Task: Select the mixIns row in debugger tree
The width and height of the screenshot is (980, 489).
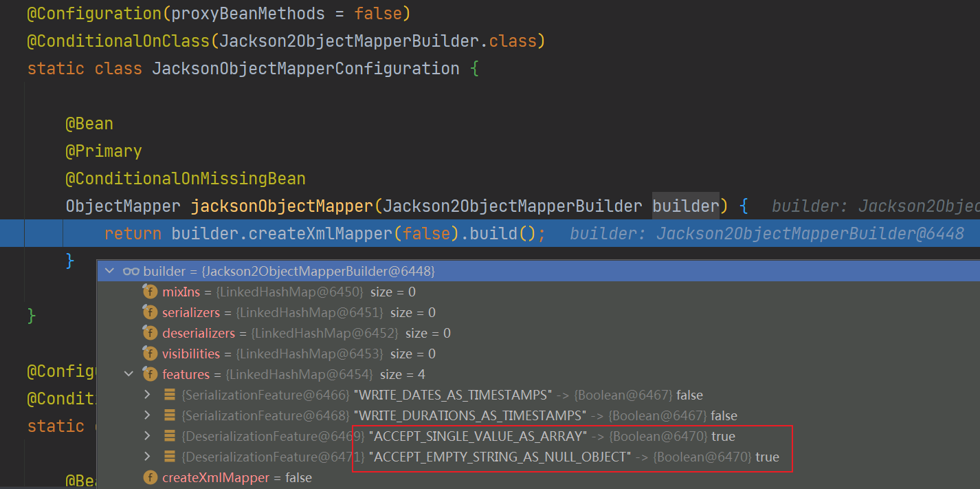Action: coord(538,292)
